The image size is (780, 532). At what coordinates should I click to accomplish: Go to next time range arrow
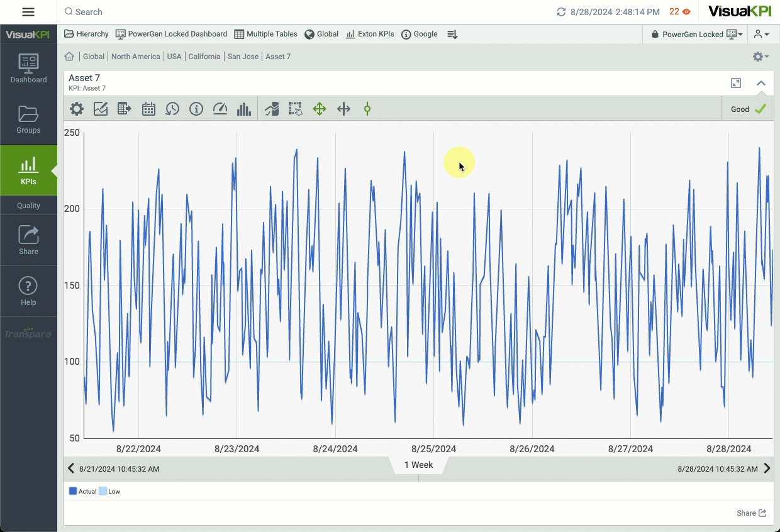click(x=767, y=468)
